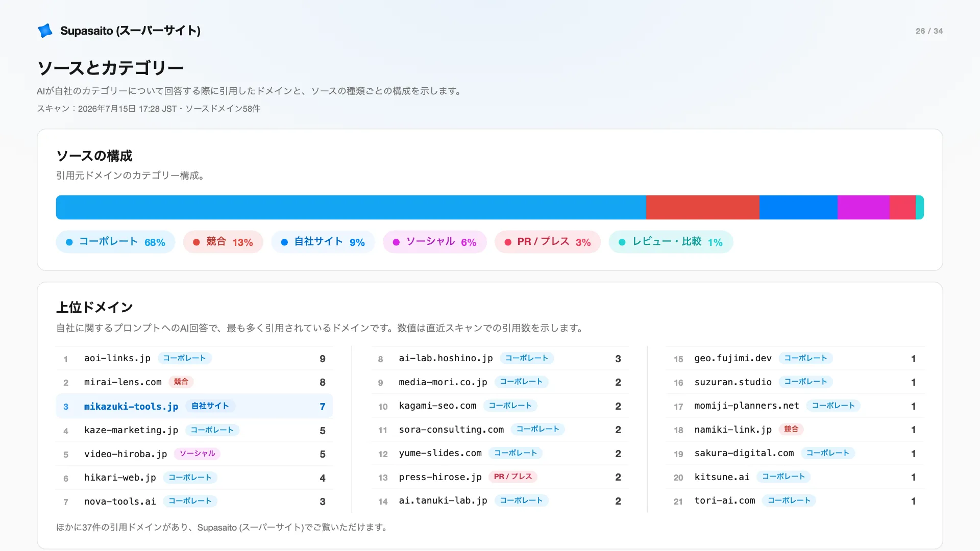980x551 pixels.
Task: Open media-mori.co.jp domain entry
Action: 500,382
